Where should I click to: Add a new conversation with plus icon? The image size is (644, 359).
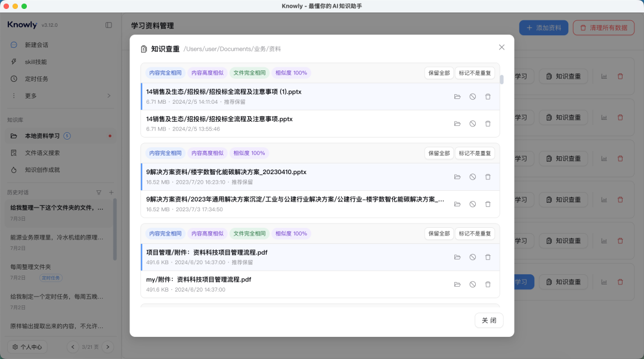[112, 192]
